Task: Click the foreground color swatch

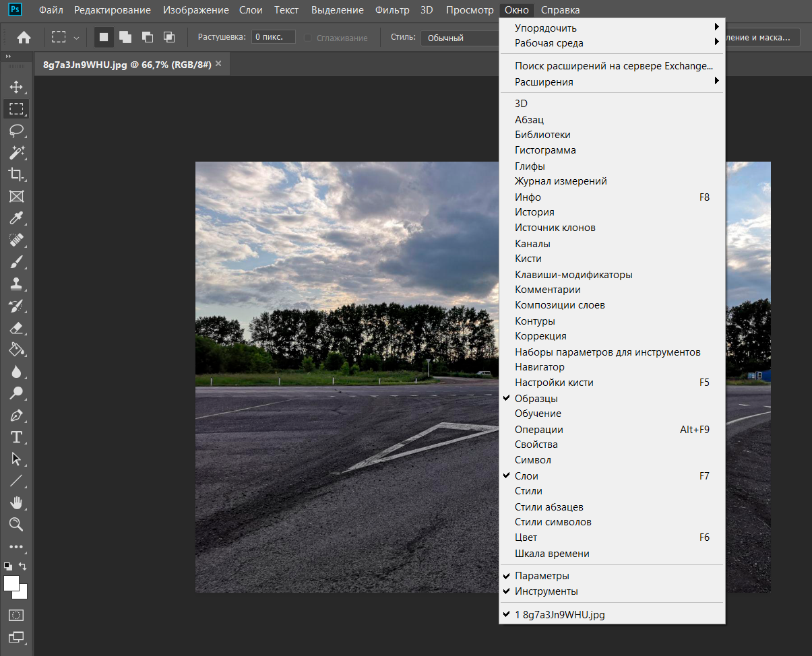Action: [x=11, y=583]
